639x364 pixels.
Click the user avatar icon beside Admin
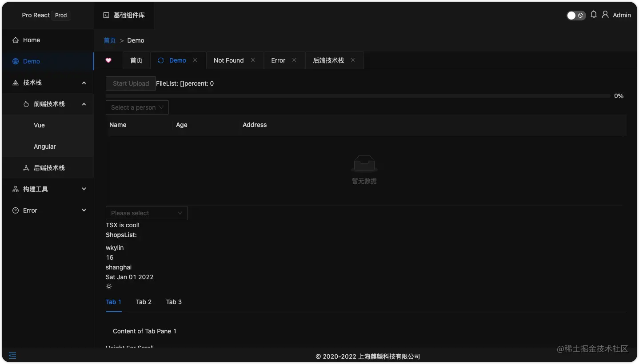point(605,15)
